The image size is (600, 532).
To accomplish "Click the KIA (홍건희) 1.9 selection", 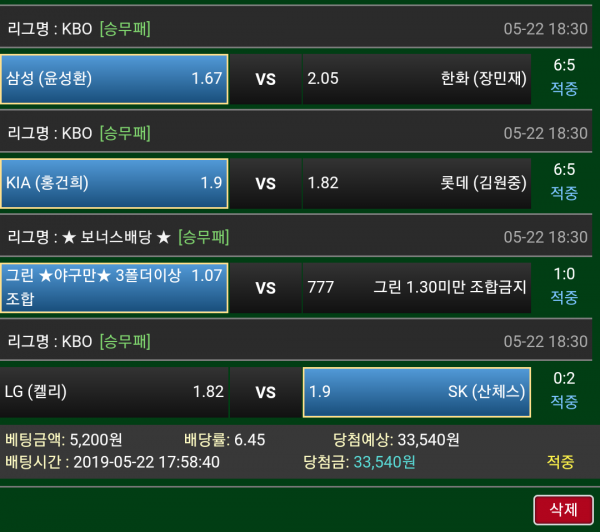I will pyautogui.click(x=114, y=183).
